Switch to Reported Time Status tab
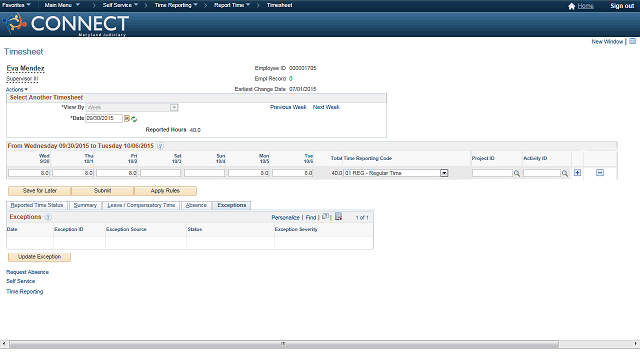Viewport: 640px width, 360px height. click(x=37, y=205)
